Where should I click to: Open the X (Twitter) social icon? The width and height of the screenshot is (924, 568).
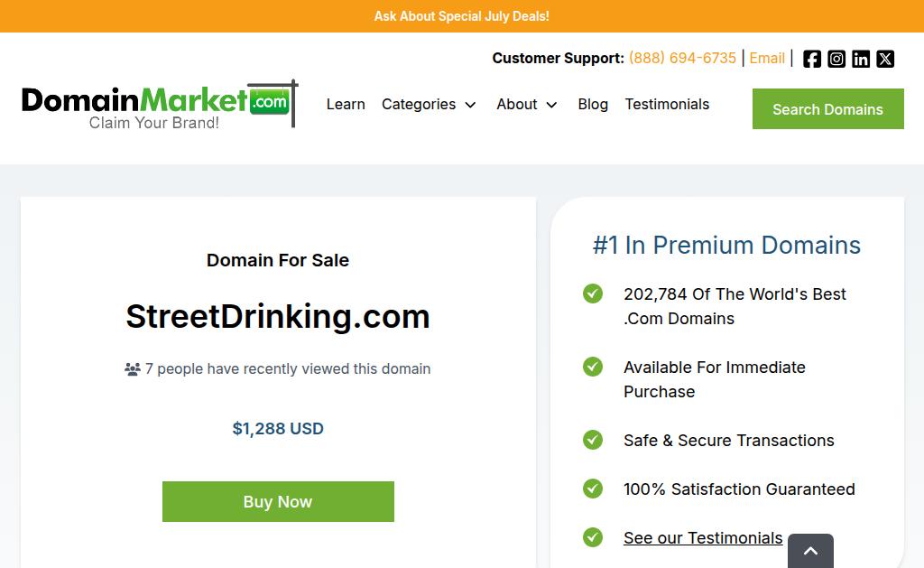click(x=885, y=59)
